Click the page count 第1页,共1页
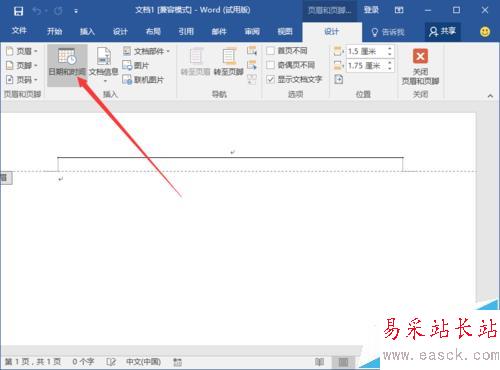Screen dimensions: 500x370 [33, 362]
